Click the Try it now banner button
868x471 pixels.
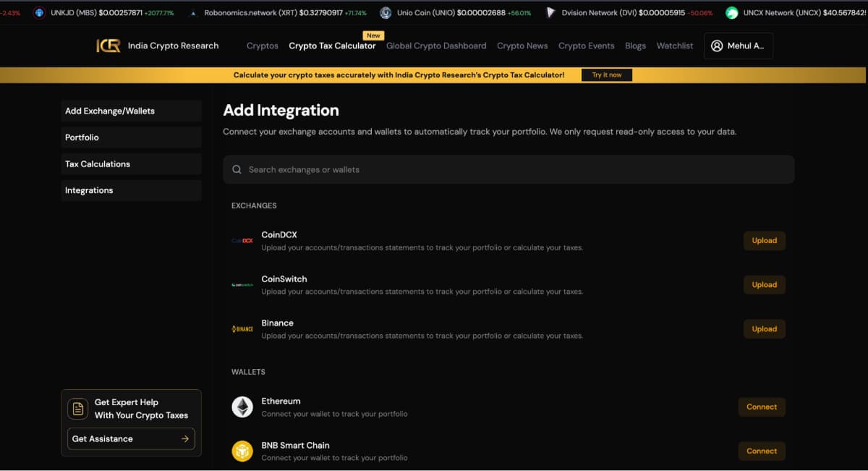606,75
